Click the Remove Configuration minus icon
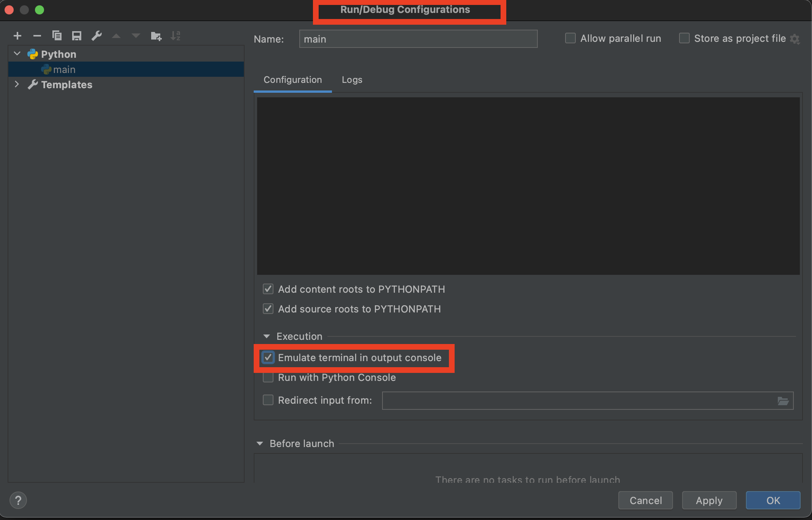 click(x=37, y=36)
